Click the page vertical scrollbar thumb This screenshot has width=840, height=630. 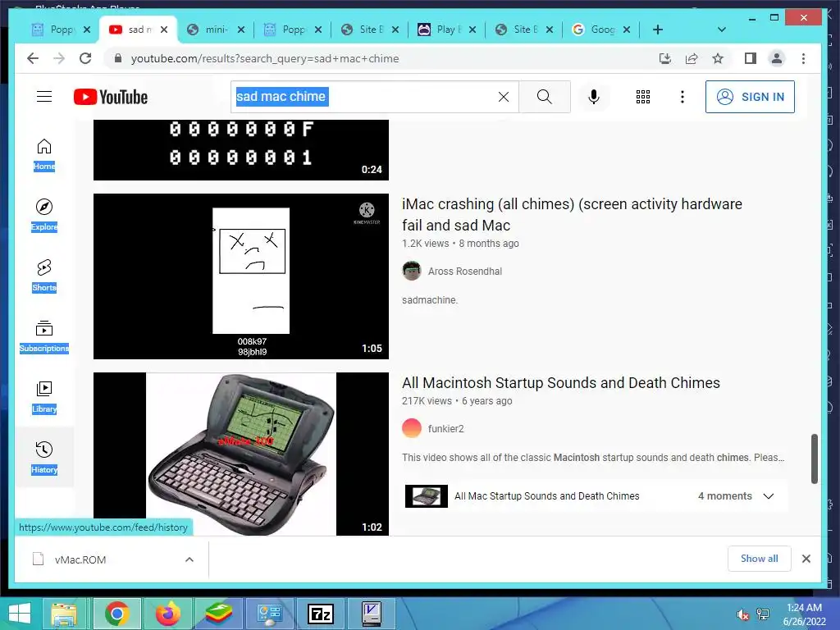pos(815,459)
